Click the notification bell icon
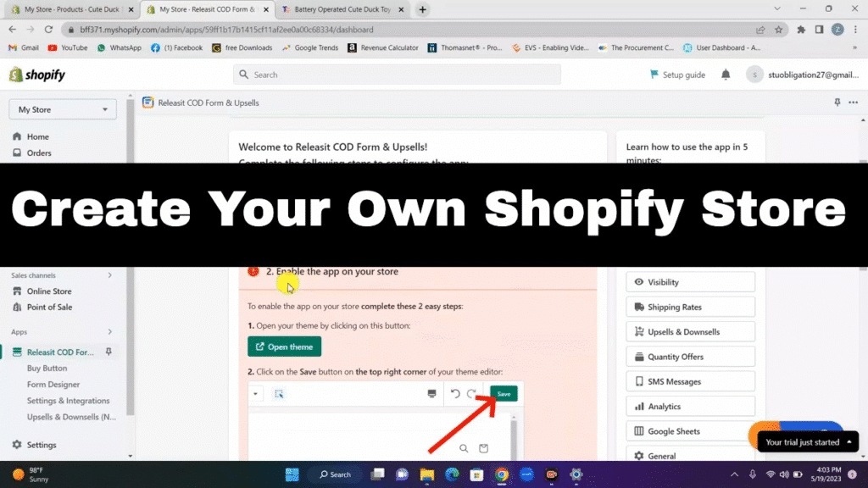 [726, 75]
